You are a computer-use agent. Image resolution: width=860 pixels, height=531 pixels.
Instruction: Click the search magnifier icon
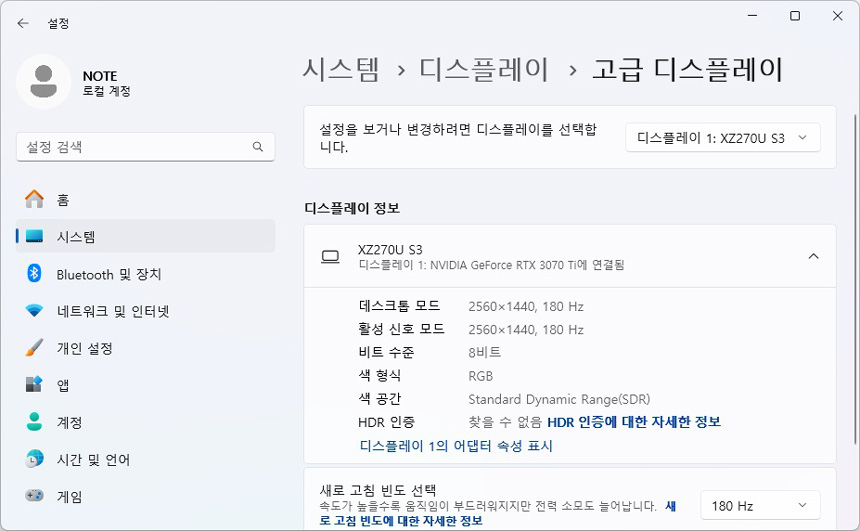click(258, 146)
